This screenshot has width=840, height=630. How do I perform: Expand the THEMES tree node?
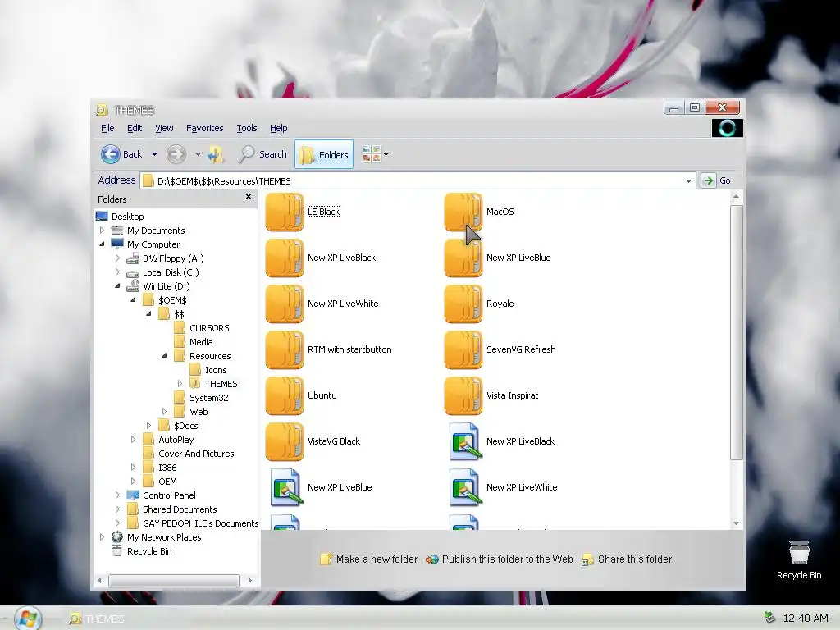(x=180, y=384)
